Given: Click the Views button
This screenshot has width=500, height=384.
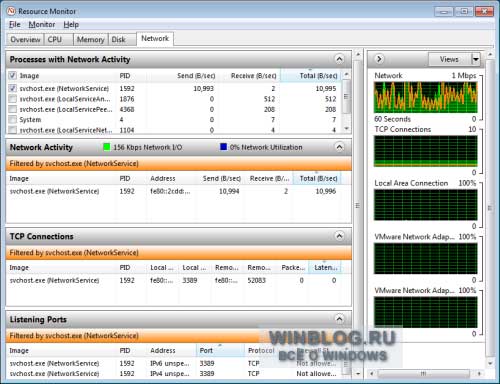Looking at the screenshot, I should tap(449, 59).
